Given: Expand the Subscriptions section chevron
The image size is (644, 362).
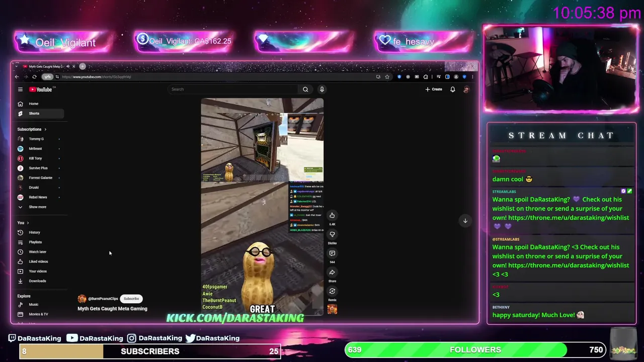Looking at the screenshot, I should tap(45, 129).
